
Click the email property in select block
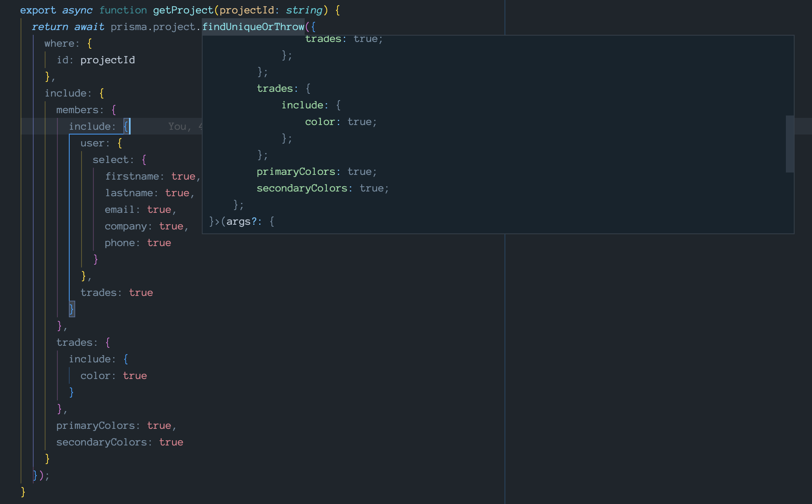120,210
